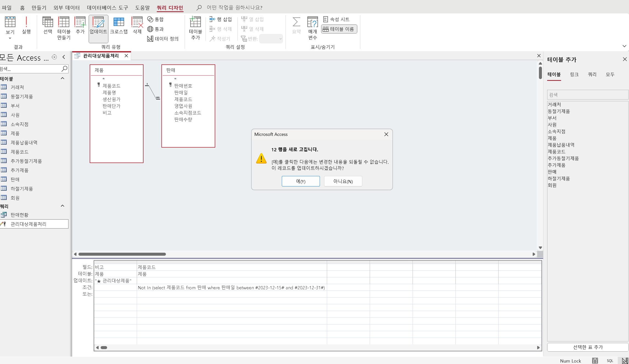629x364 pixels.
Task: Click the diagram pane horizontal scrollbar thumb
Action: pyautogui.click(x=122, y=254)
